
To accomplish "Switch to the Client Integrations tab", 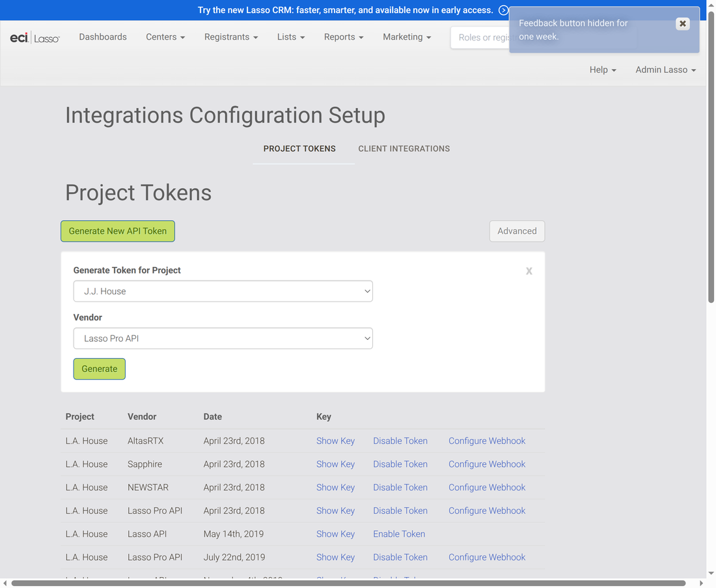I will [x=404, y=148].
